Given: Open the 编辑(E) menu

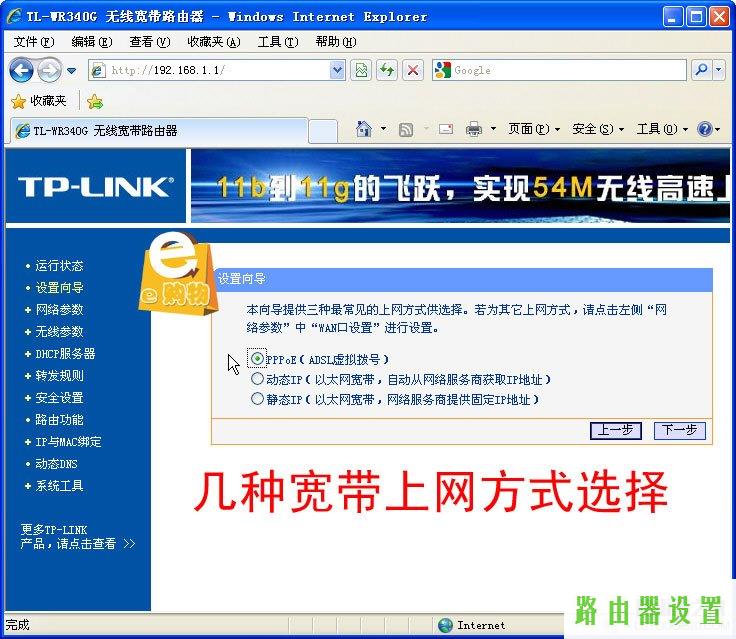Looking at the screenshot, I should 92,42.
